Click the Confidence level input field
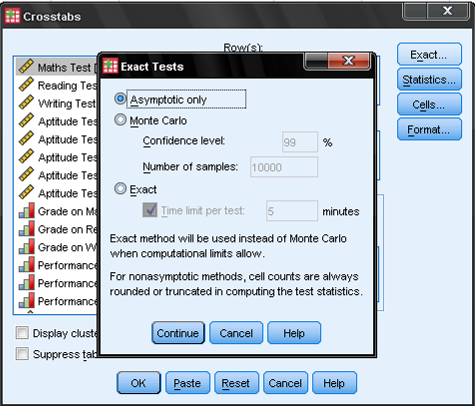This screenshot has width=475, height=406. coord(300,142)
